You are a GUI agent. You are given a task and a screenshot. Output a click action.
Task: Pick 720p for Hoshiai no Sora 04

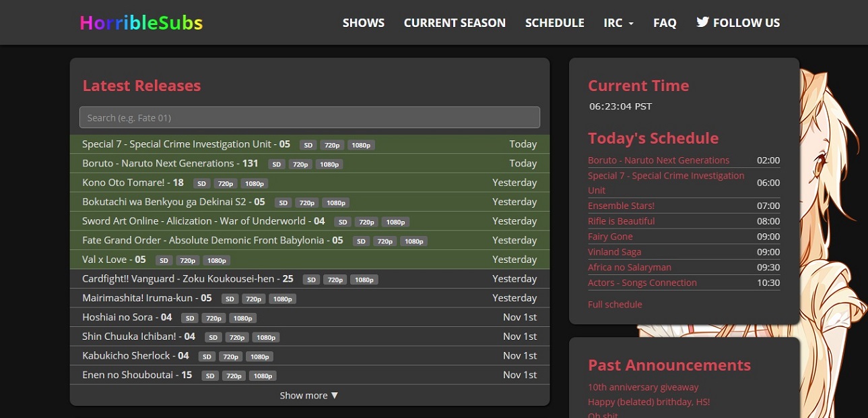tap(214, 318)
